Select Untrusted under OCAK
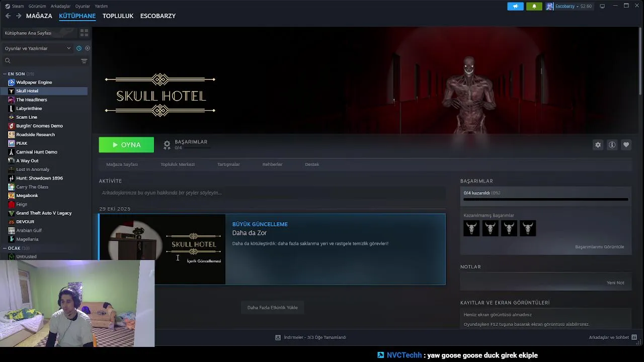644x362 pixels. pyautogui.click(x=26, y=256)
